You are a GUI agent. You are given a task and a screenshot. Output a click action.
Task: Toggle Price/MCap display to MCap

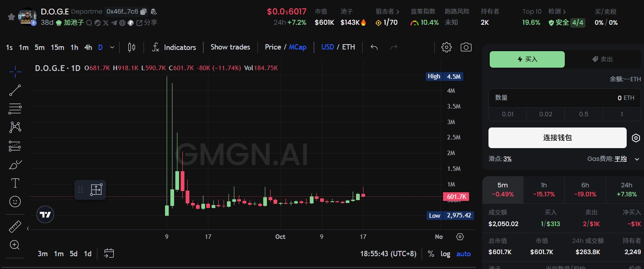tap(298, 47)
